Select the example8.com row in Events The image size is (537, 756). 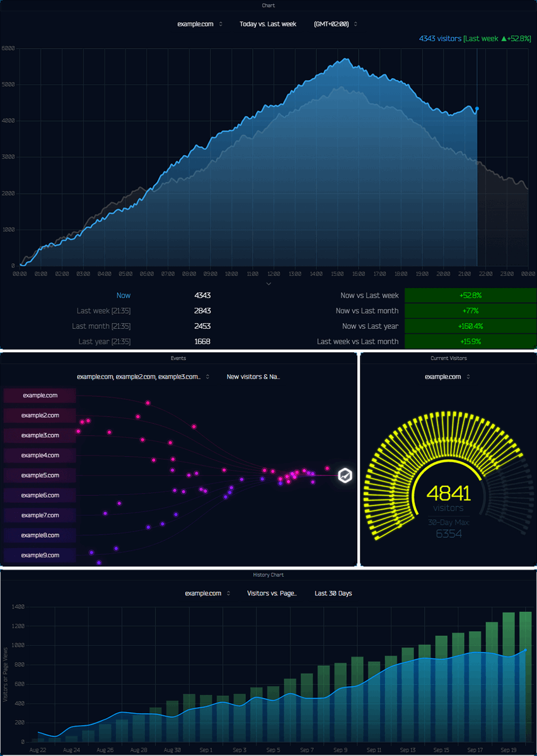pos(40,535)
